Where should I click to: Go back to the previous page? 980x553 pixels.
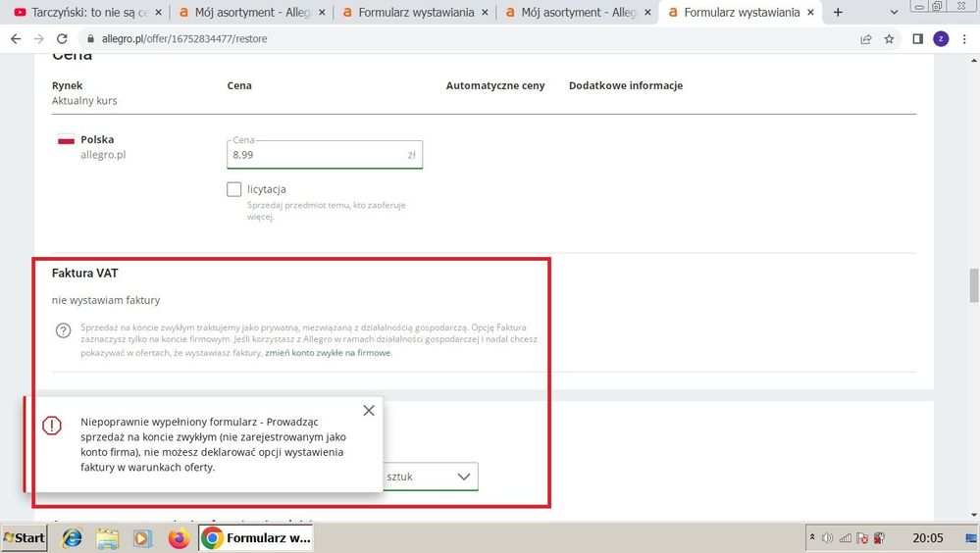16,39
